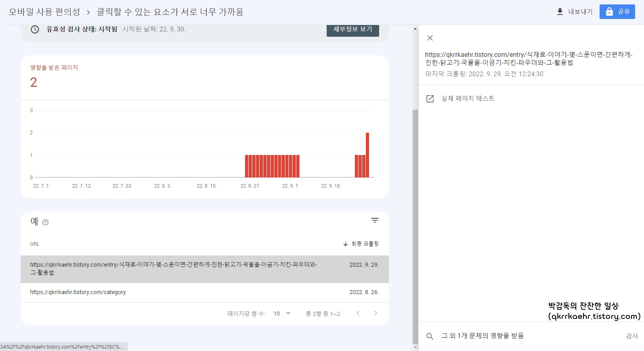Click the 페이지당 행 수 label
Image resolution: width=644 pixels, height=351 pixels.
(246, 314)
